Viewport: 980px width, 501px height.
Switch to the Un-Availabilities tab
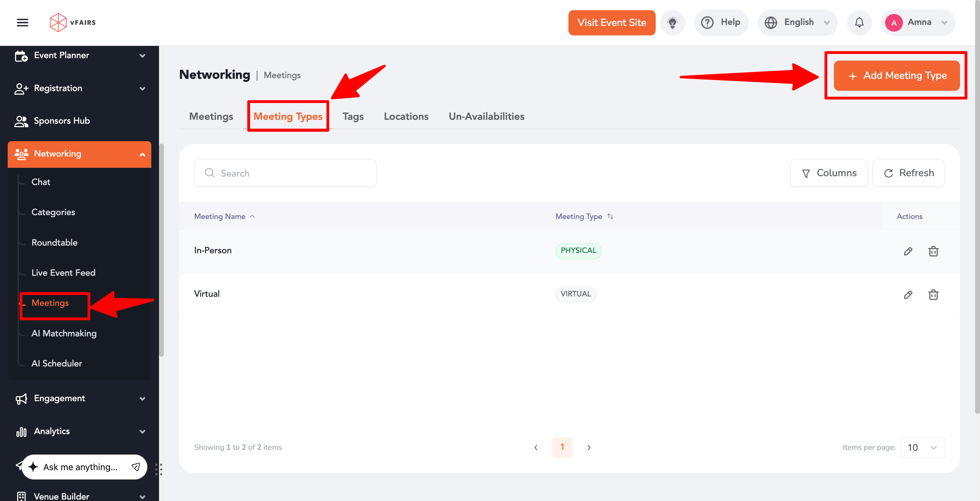pos(486,116)
